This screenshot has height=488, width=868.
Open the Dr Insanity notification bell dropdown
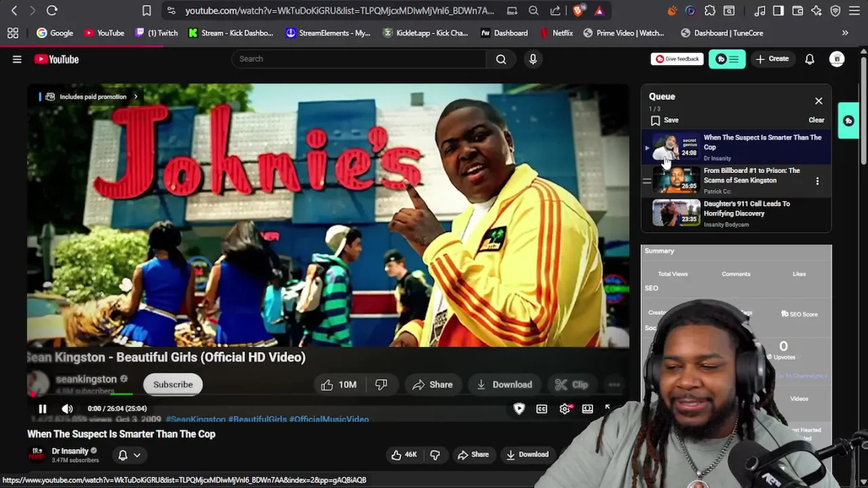129,455
